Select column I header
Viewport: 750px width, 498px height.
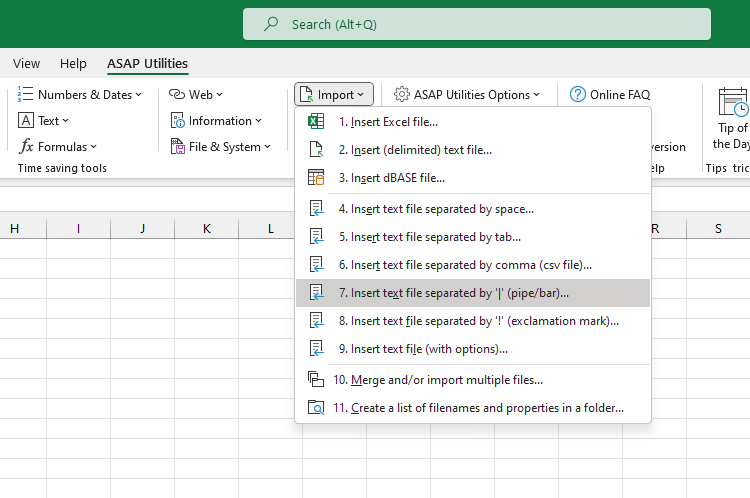(x=78, y=229)
